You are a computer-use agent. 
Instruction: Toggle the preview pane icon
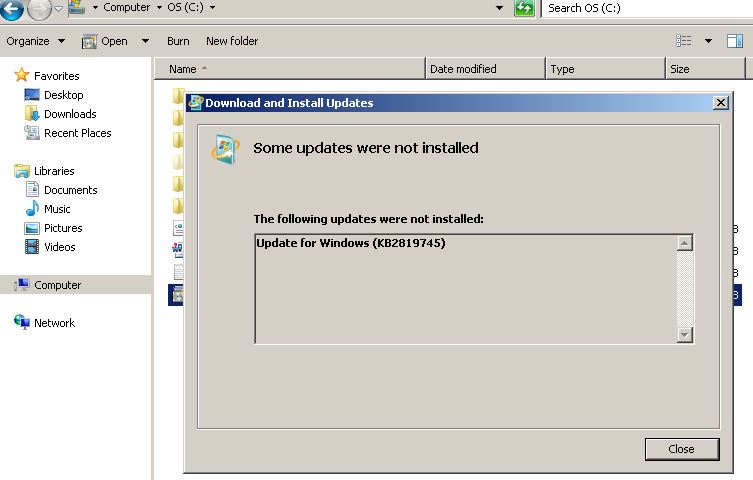pyautogui.click(x=735, y=41)
